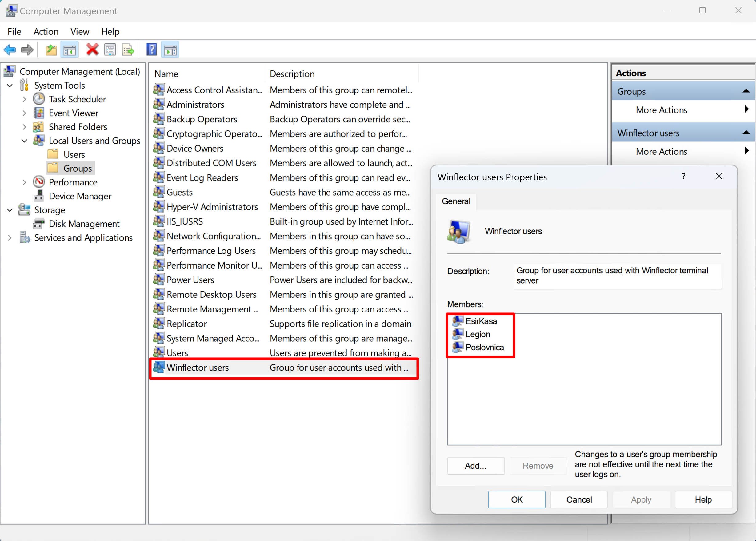Click the blue Back arrow toolbar icon
Screen dimensions: 756x541
(x=10, y=50)
